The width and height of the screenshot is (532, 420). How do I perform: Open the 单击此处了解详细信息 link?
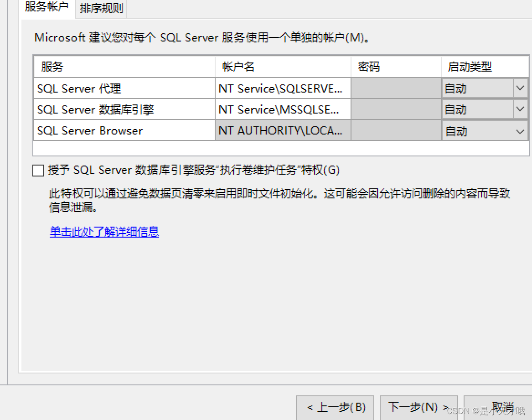[104, 232]
